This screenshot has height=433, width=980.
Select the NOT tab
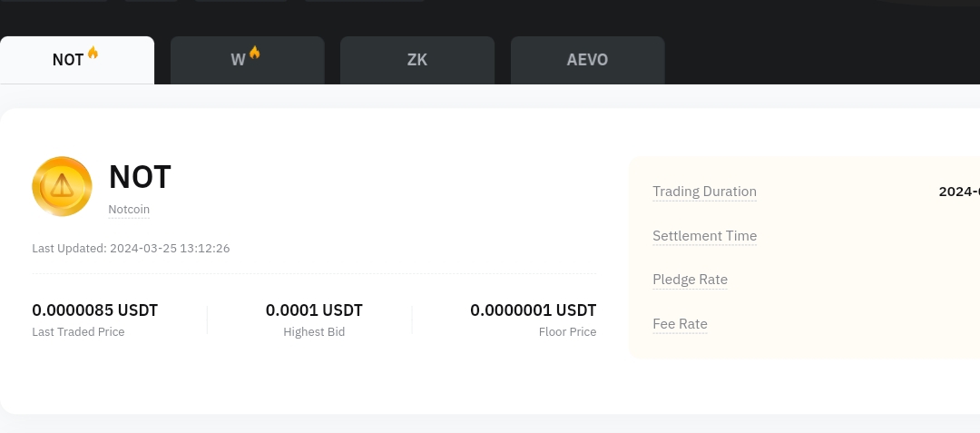point(77,60)
